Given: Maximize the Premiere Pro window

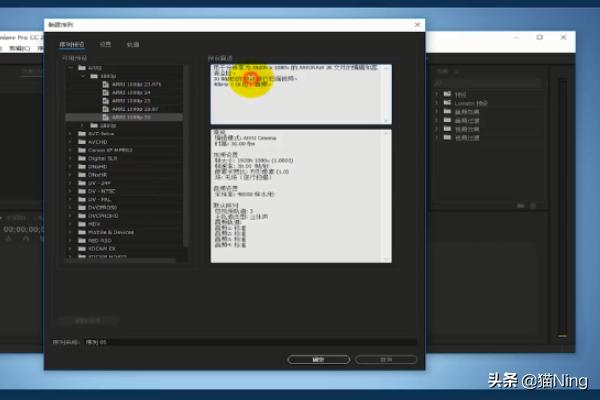Looking at the screenshot, I should click(x=540, y=37).
